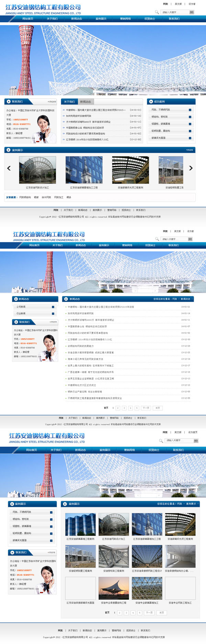
Task: Click arrow icon next to 轻钢别墅、膜结构 in 成功案例 panel
Action: pos(190,131)
